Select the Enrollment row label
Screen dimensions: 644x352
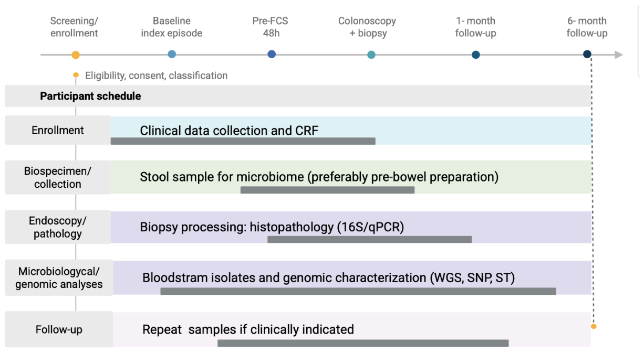click(x=58, y=130)
